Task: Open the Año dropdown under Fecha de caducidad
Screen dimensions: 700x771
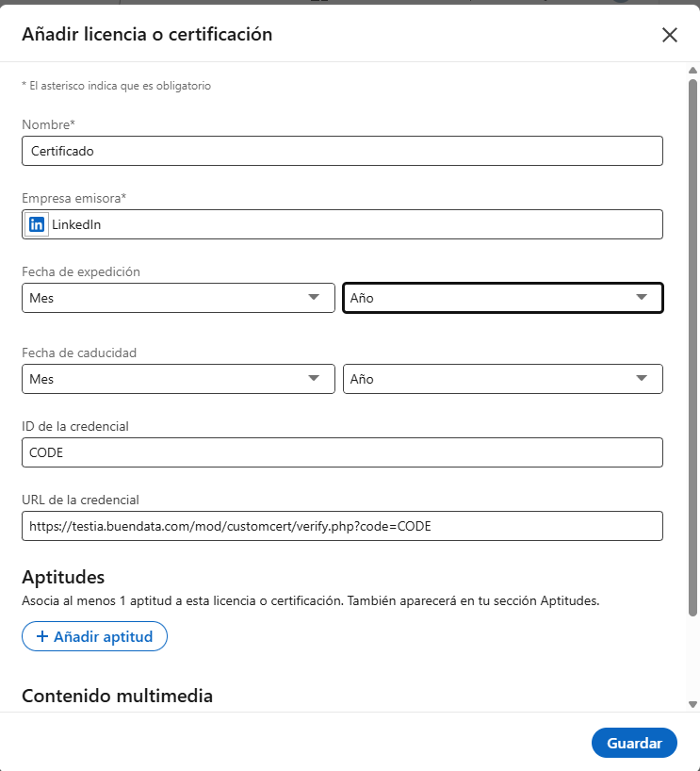Action: click(x=502, y=379)
